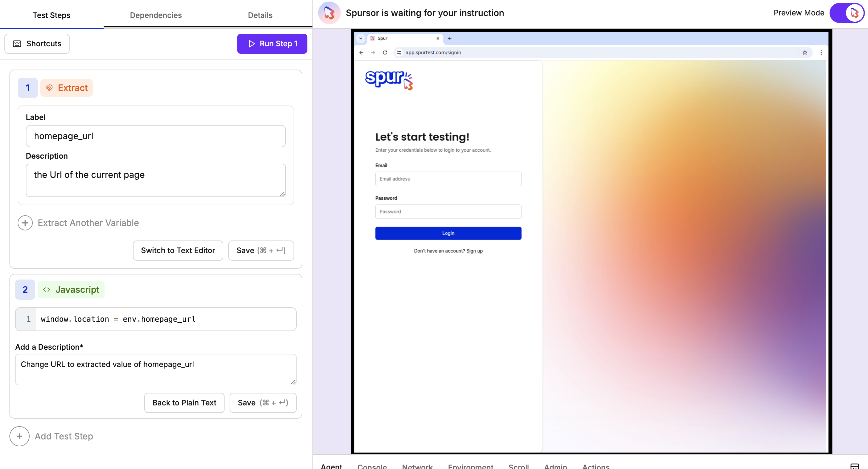Click the Spursor logo icon in header
The image size is (868, 469).
pos(329,13)
